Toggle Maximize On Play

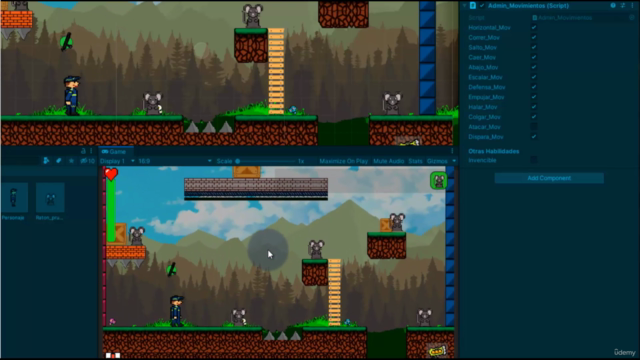click(343, 161)
